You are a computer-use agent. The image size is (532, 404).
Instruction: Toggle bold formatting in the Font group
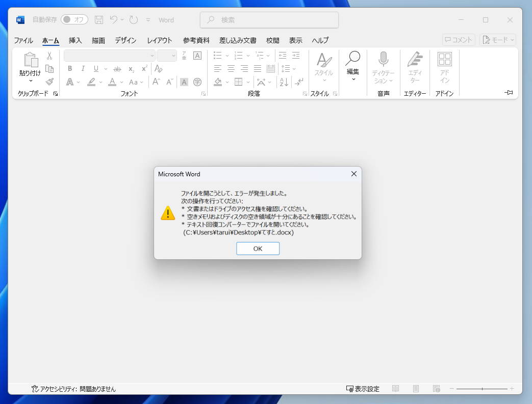point(70,68)
